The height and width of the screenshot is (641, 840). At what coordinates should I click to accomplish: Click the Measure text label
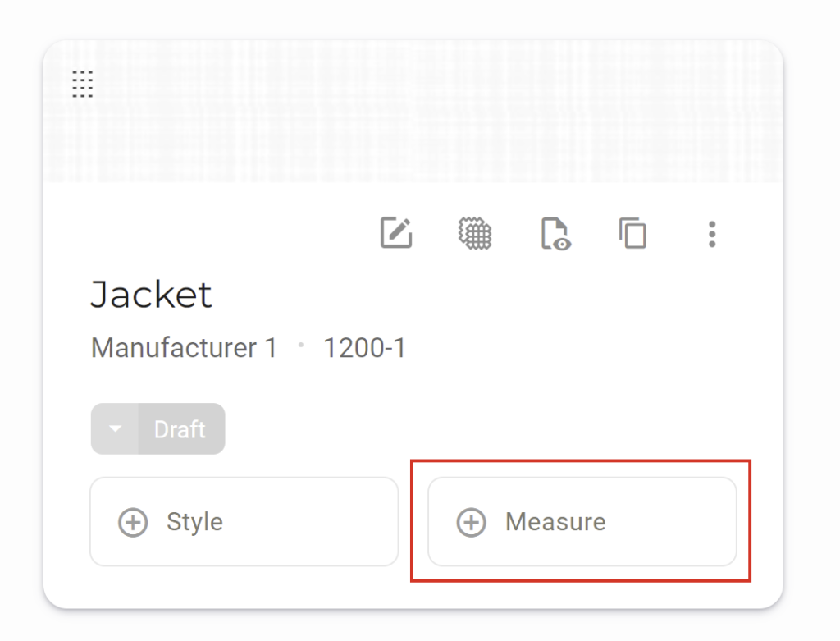coord(555,522)
